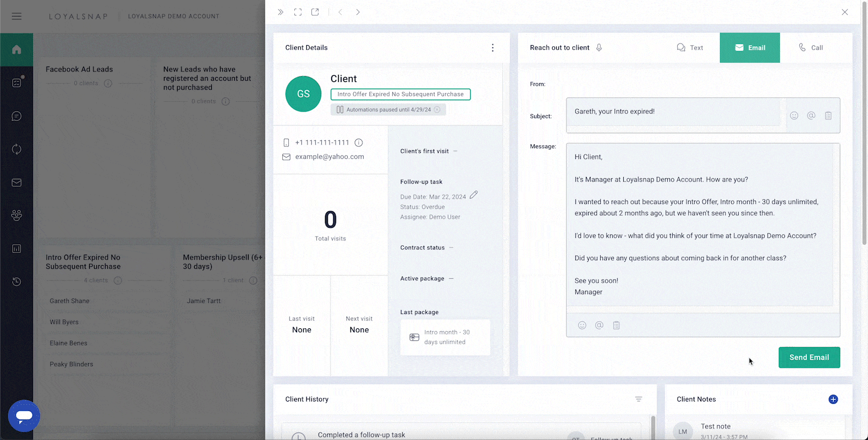Click the microphone icon beside Reach out
This screenshot has height=440, width=868.
tap(599, 48)
